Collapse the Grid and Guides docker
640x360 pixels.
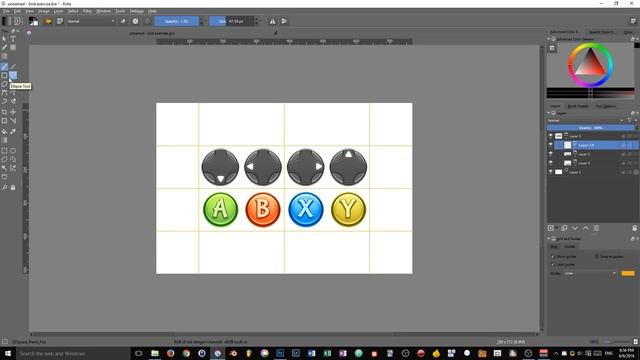pyautogui.click(x=549, y=238)
